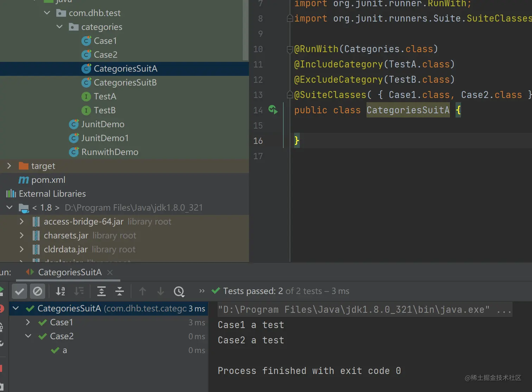
Task: Click the java.exe command line in console
Action: click(365, 310)
